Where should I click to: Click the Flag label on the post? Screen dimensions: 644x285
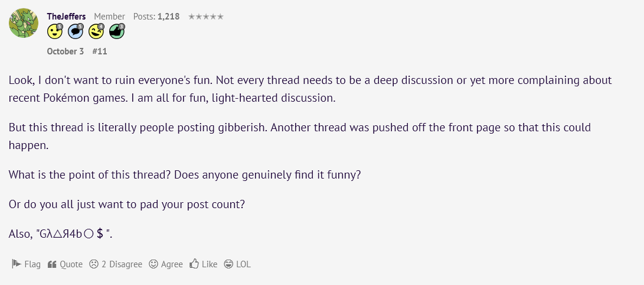[x=32, y=264]
